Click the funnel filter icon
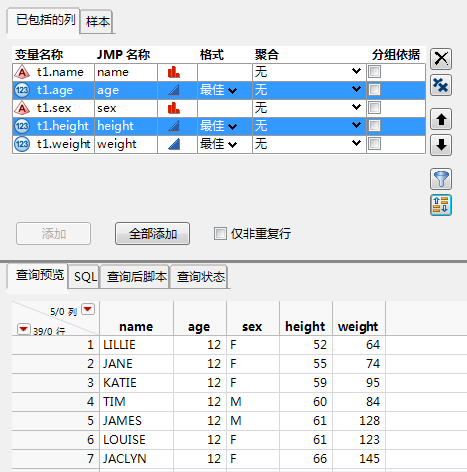The width and height of the screenshot is (467, 472). [x=441, y=179]
